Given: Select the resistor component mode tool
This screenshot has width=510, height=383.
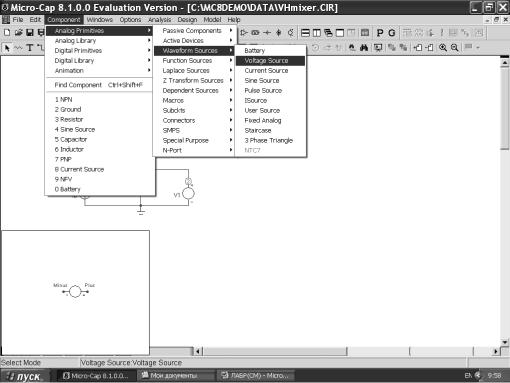Looking at the screenshot, I should tap(18, 48).
